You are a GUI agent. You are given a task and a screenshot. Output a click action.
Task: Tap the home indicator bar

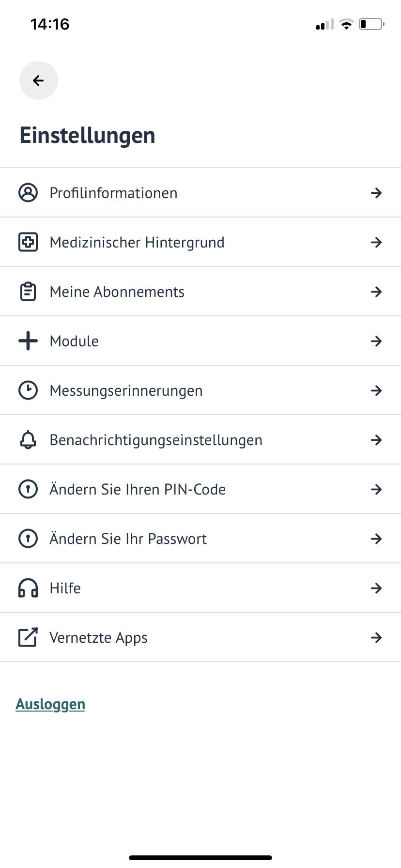tap(200, 858)
